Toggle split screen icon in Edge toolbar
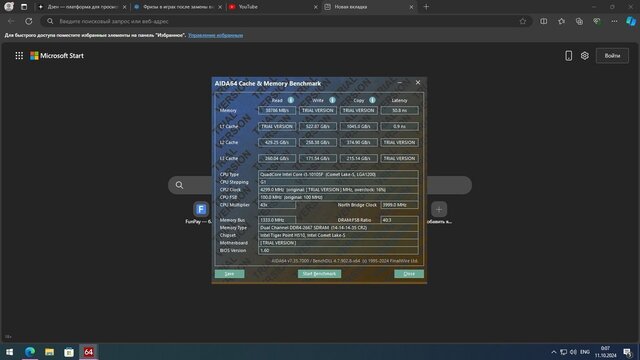This screenshot has height=360, width=640. point(544,21)
